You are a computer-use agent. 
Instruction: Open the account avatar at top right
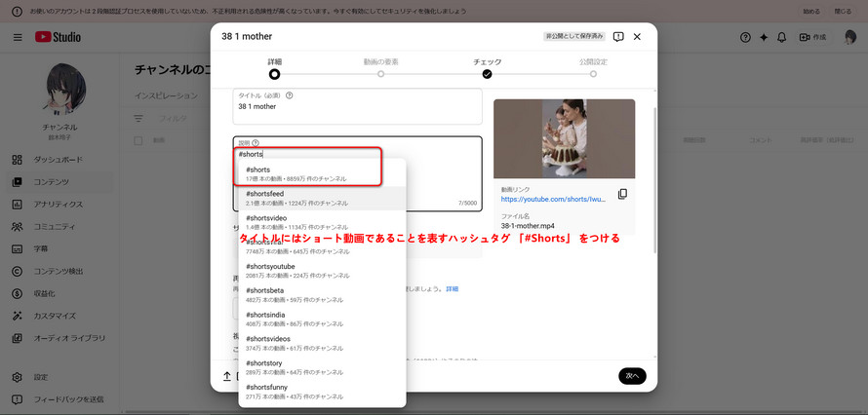point(850,37)
